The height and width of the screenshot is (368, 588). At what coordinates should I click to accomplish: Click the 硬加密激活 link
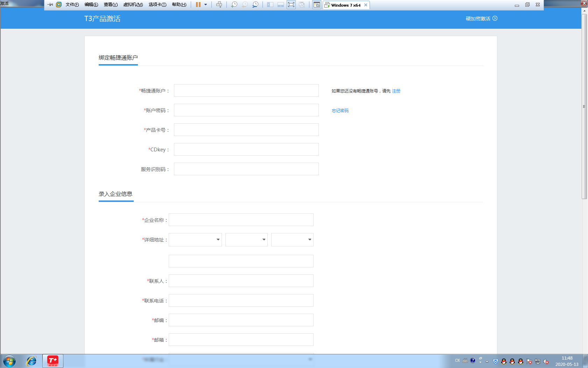tap(481, 19)
